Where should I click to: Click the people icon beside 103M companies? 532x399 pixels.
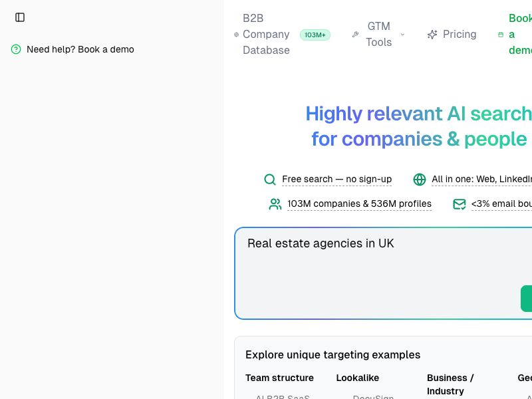click(275, 204)
